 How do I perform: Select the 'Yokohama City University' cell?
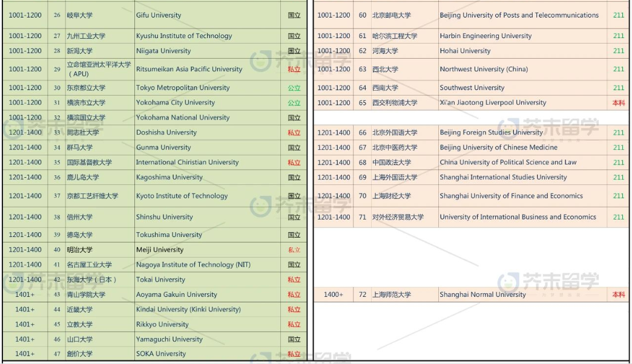click(208, 103)
